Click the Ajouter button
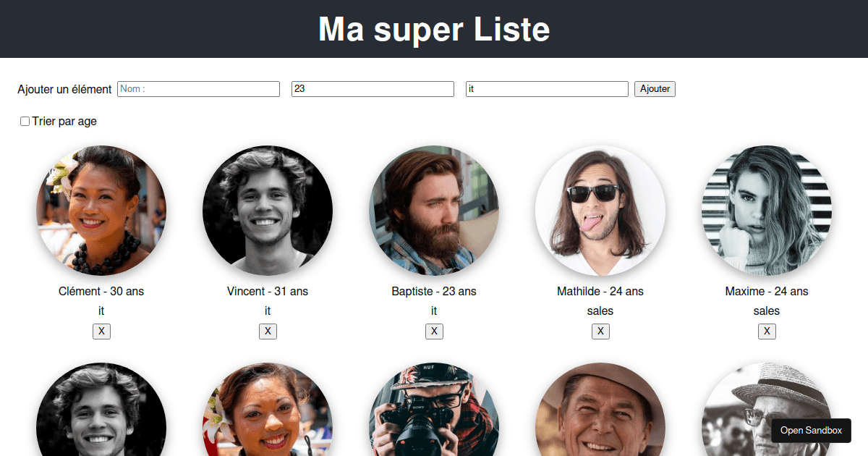 (654, 88)
